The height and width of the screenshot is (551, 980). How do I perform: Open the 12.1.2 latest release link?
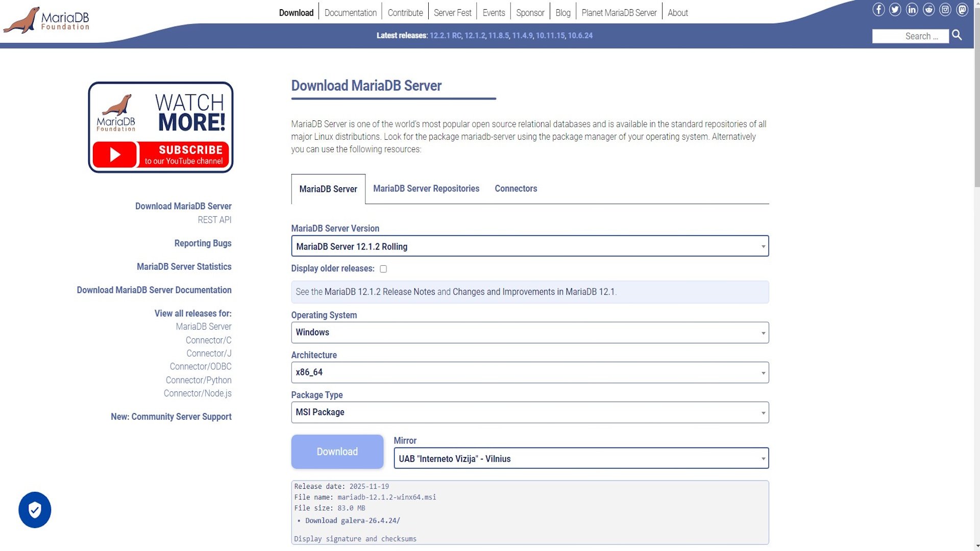coord(475,36)
